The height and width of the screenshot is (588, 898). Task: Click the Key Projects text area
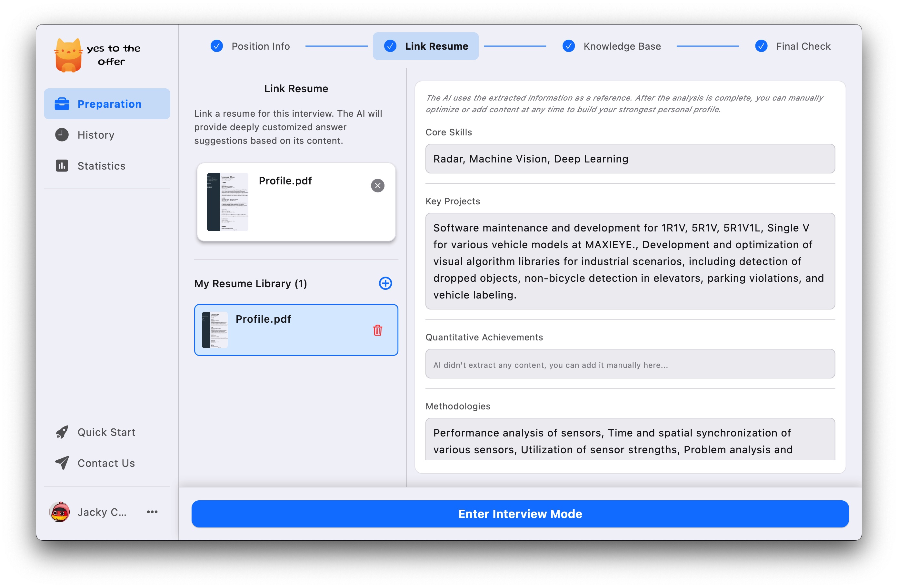tap(630, 261)
